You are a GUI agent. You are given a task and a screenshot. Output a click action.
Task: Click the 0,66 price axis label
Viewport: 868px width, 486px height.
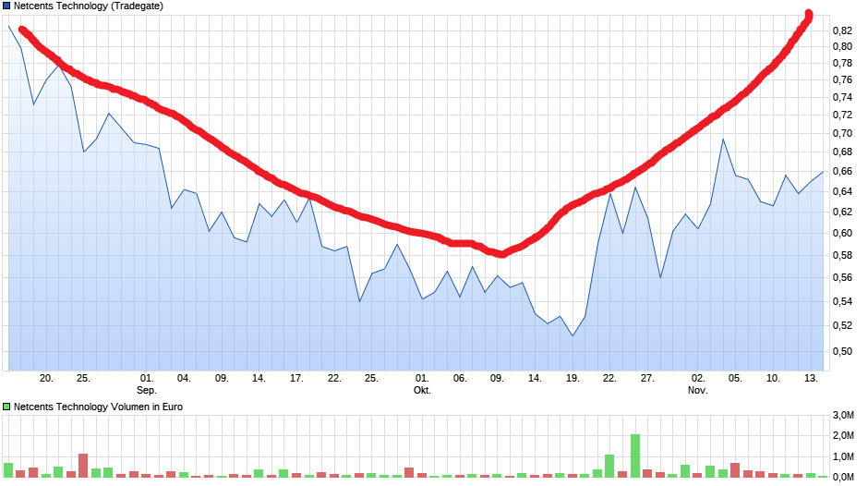(842, 171)
